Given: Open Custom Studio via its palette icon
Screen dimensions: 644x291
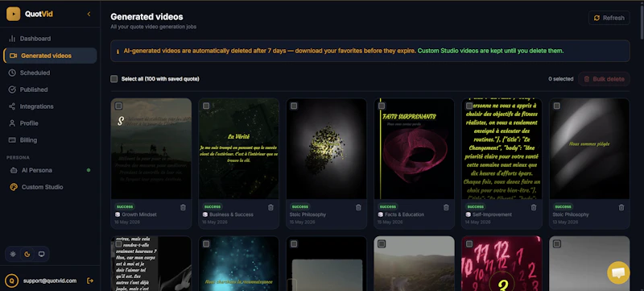Looking at the screenshot, I should point(14,187).
